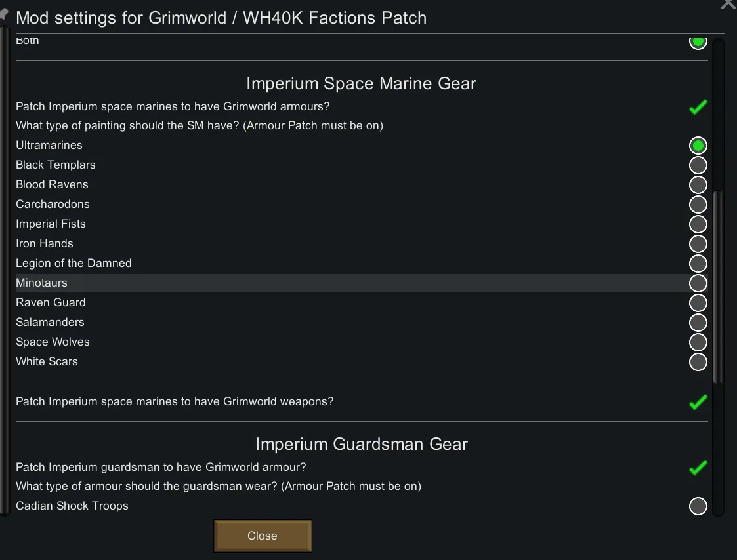Select the Black Templars radio button

pos(698,165)
